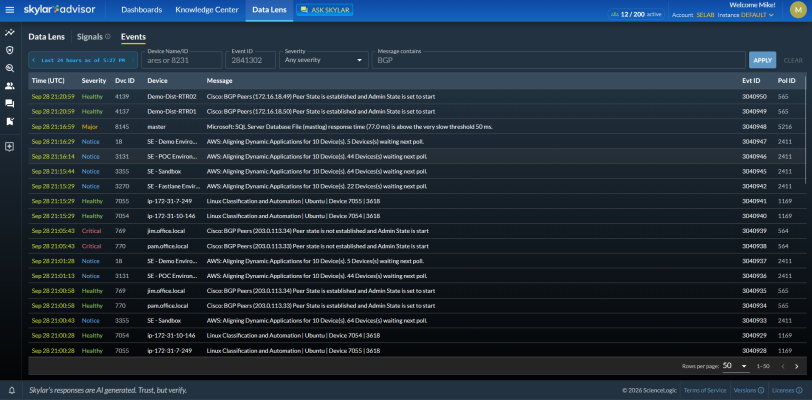
Task: Click device Demo-Dist-RTR01 cell
Action: pos(172,111)
